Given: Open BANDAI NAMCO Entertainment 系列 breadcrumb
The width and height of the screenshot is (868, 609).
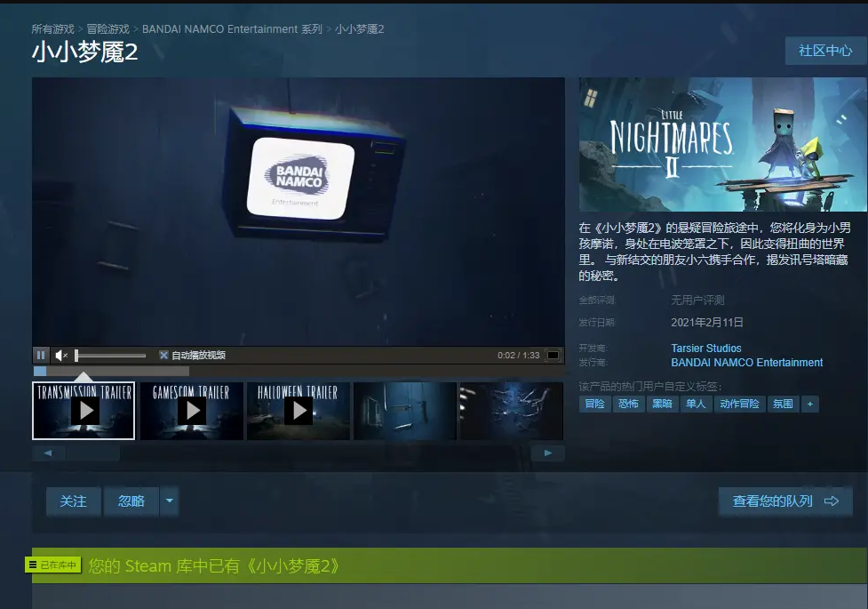Looking at the screenshot, I should coord(232,28).
